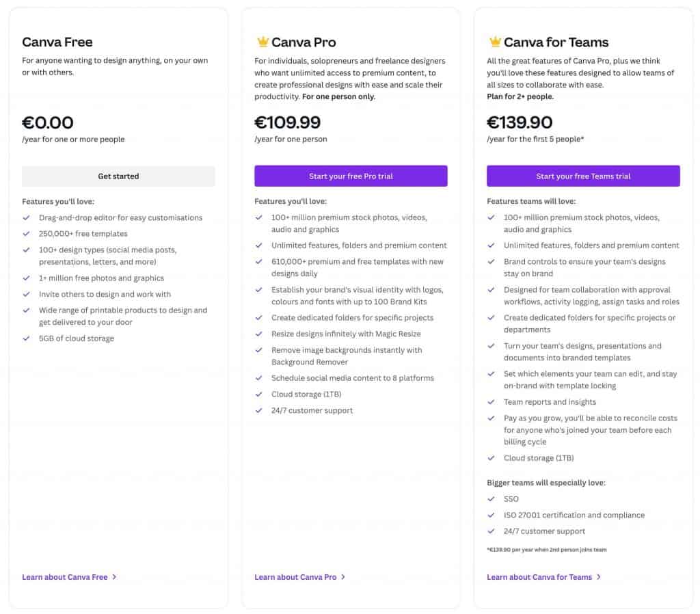Viewport: 700px width, 614px height.
Task: Click the checkmark next to Cloud storage (1TB) under Teams
Action: tap(492, 458)
